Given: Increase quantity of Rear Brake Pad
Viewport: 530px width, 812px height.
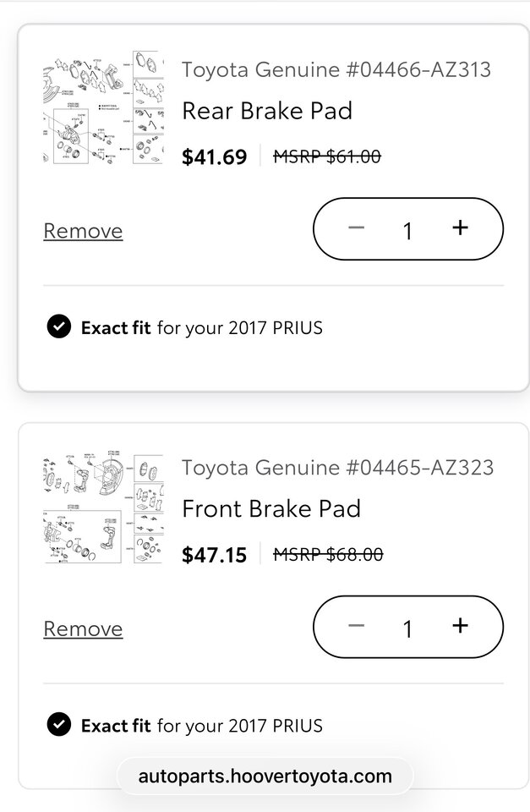Looking at the screenshot, I should pos(460,228).
